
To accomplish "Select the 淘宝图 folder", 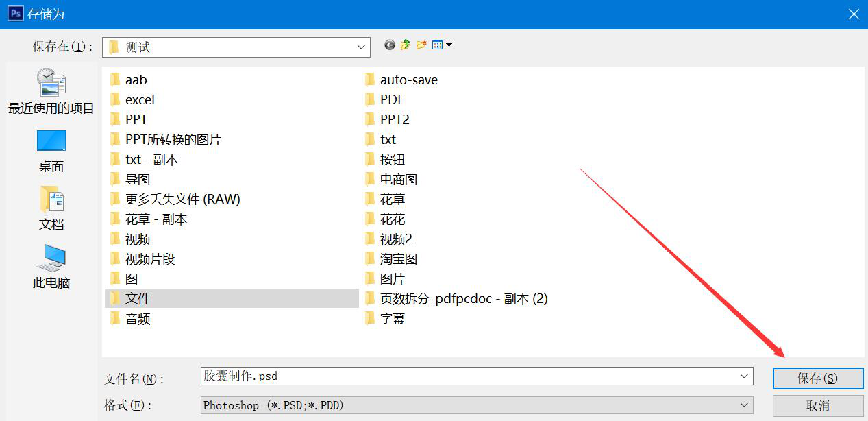I will tap(398, 259).
